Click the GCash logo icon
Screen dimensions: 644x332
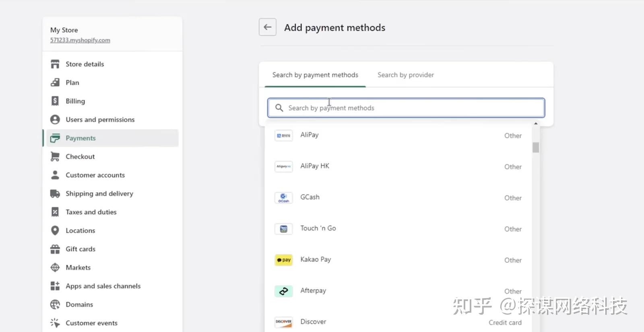point(283,198)
